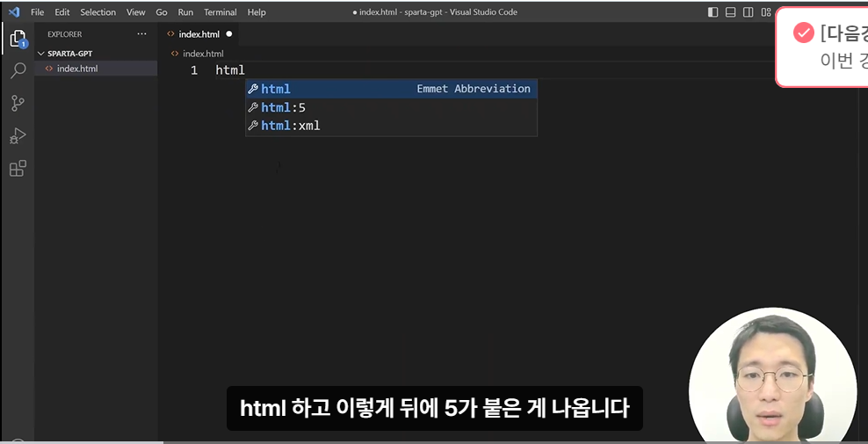The width and height of the screenshot is (868, 444).
Task: Select the html:5 Emmet suggestion
Action: tap(391, 107)
